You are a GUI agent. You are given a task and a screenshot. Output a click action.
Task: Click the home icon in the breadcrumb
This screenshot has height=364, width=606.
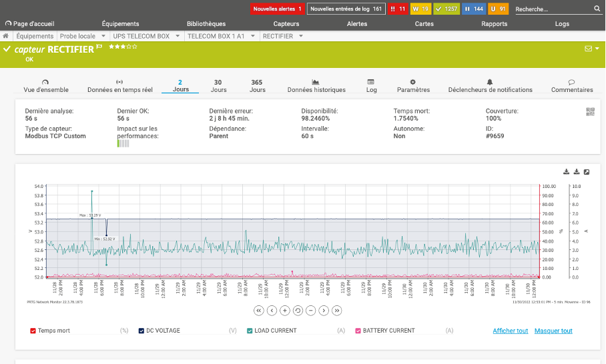(6, 36)
